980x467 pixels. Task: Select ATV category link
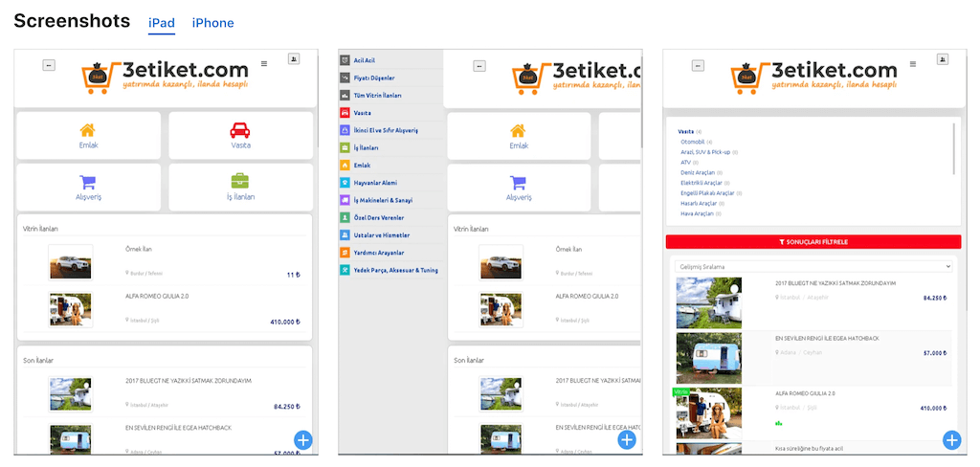point(685,162)
